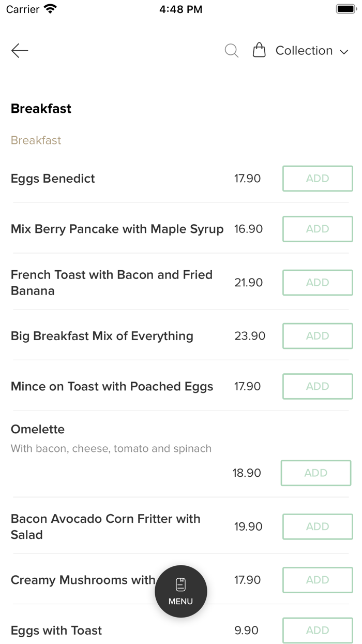Open the floating MENU button
Image resolution: width=362 pixels, height=644 pixels.
click(181, 591)
